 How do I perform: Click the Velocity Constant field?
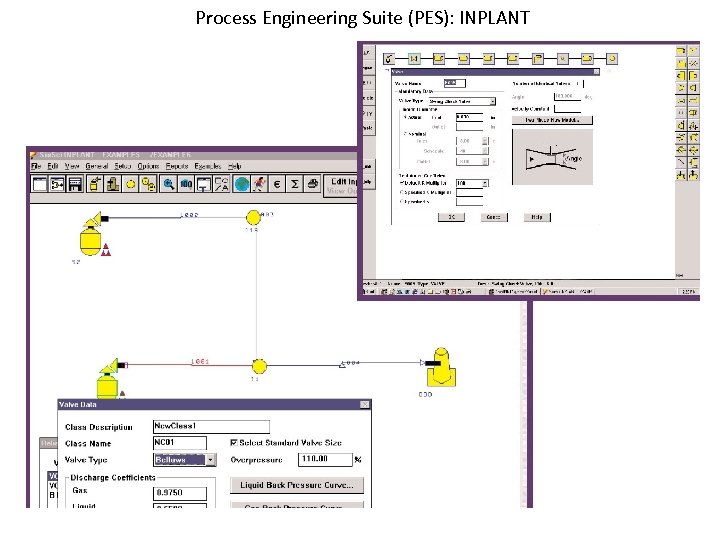click(x=568, y=109)
